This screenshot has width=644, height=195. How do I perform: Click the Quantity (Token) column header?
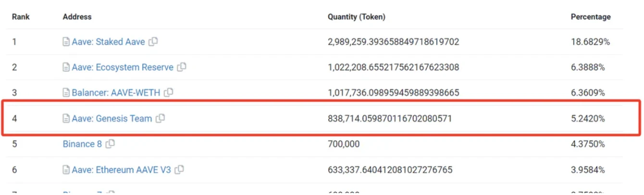[x=356, y=17]
